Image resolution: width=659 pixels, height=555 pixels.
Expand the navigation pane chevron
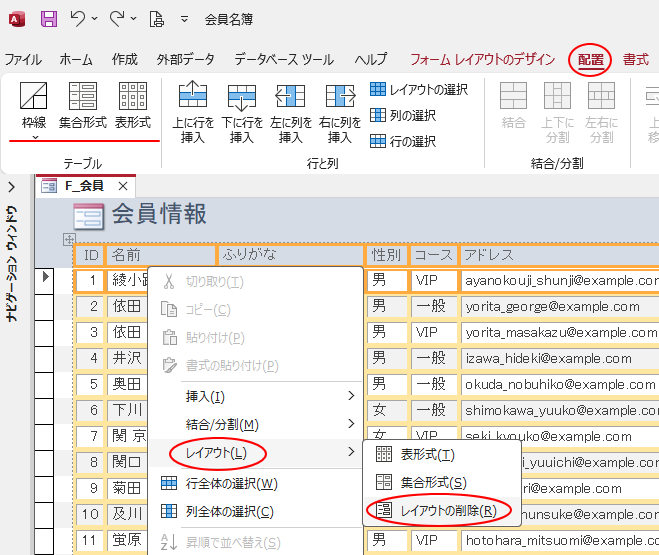click(12, 187)
